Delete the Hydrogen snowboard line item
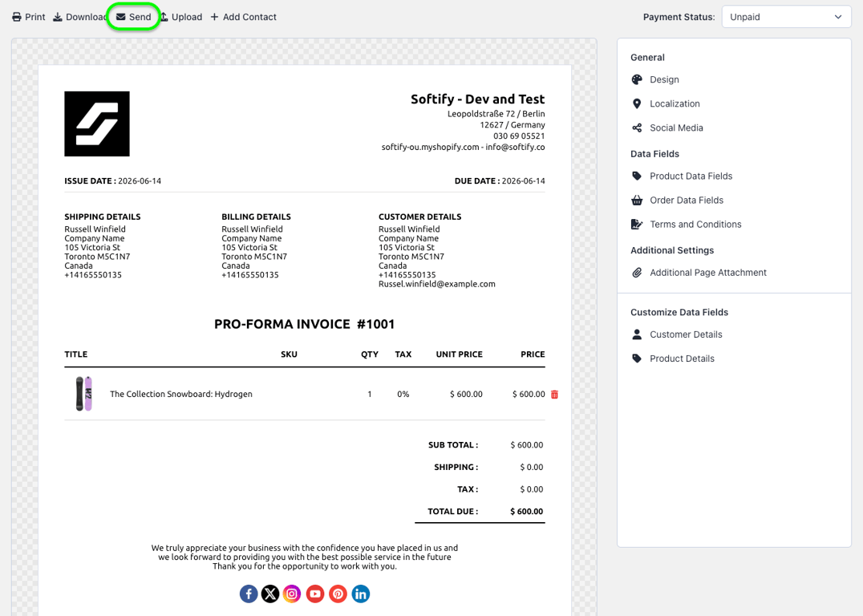The height and width of the screenshot is (616, 863). coord(555,394)
